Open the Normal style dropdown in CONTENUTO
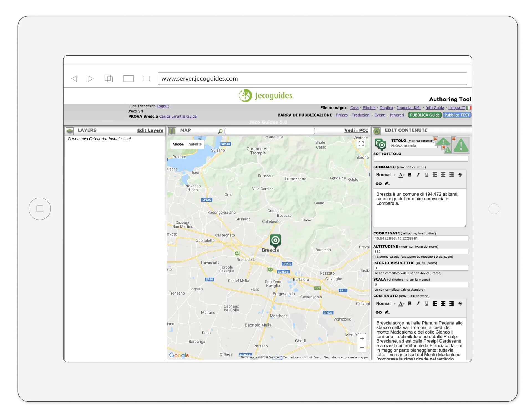This screenshot has height=418, width=532. (x=385, y=303)
